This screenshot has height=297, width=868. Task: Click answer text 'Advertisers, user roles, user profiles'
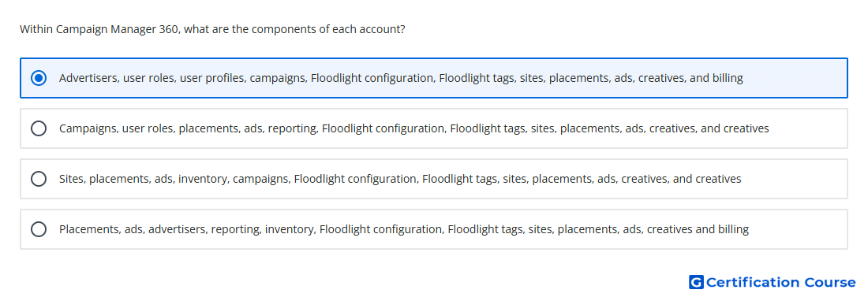(x=153, y=78)
